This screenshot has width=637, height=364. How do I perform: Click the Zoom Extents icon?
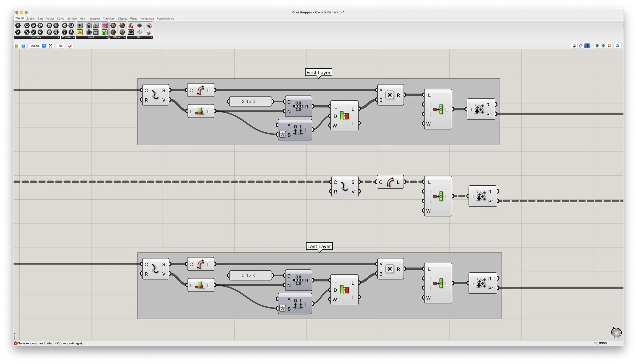tap(51, 46)
